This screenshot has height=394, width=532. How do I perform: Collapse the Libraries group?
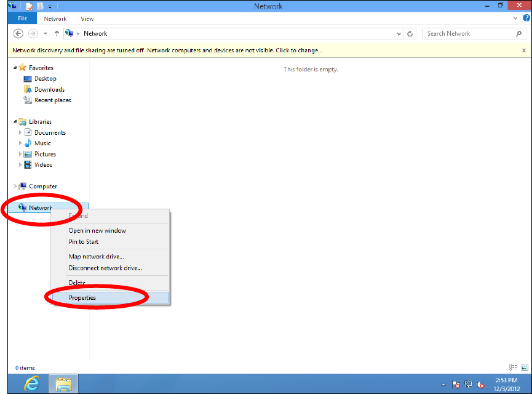(x=15, y=121)
